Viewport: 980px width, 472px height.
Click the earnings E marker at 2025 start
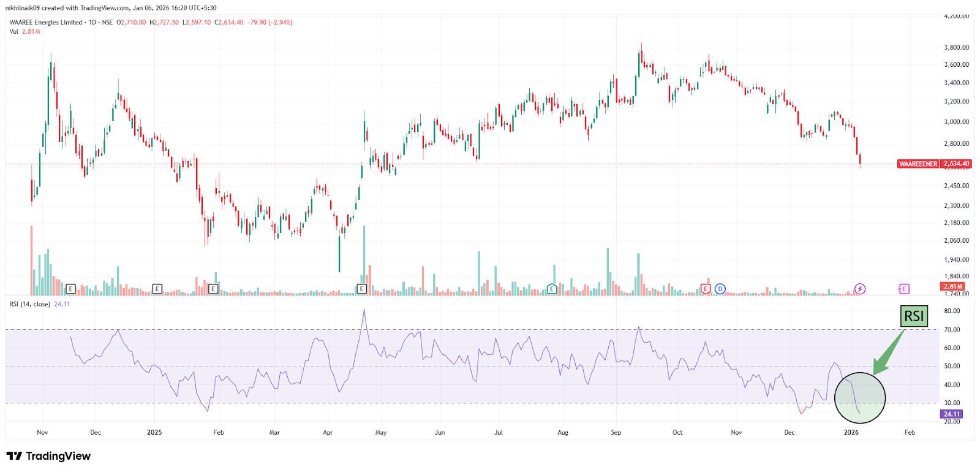pyautogui.click(x=157, y=289)
